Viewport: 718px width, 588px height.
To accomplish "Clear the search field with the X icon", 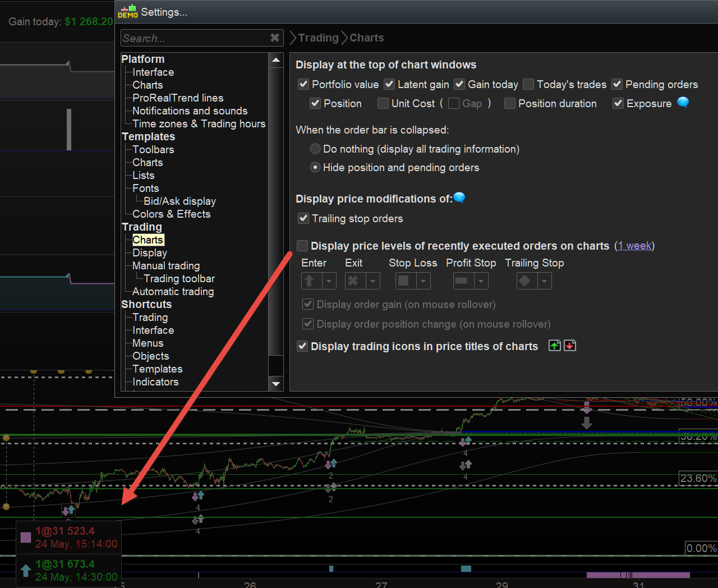I will pyautogui.click(x=275, y=38).
